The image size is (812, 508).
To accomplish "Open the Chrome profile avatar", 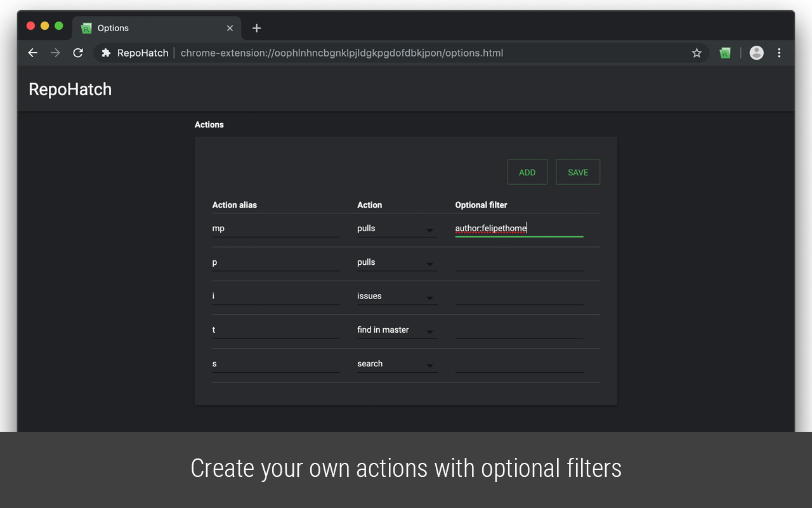I will (756, 53).
